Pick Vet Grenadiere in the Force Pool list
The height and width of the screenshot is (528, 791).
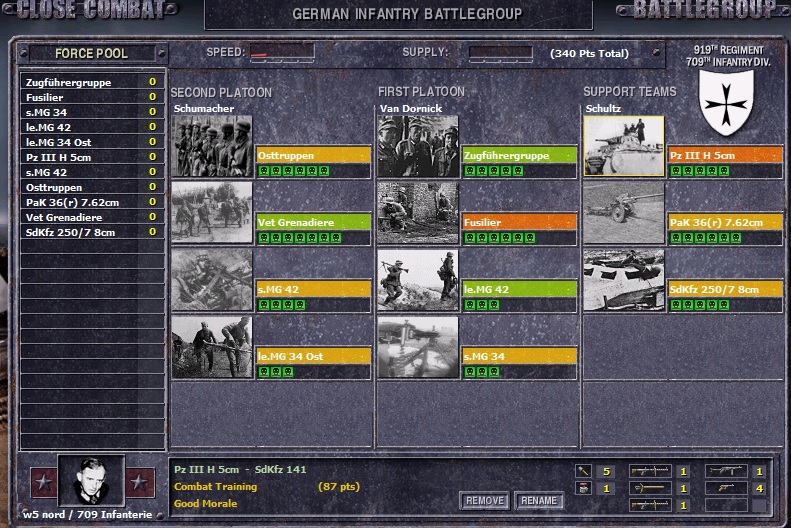point(92,217)
